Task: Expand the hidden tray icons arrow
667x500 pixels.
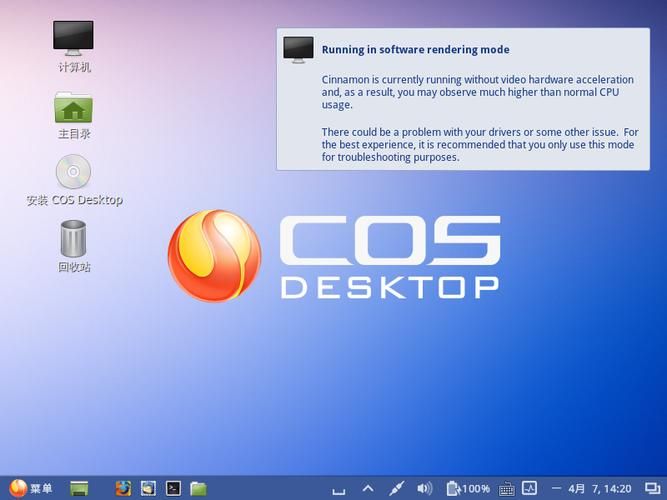Action: click(x=368, y=489)
